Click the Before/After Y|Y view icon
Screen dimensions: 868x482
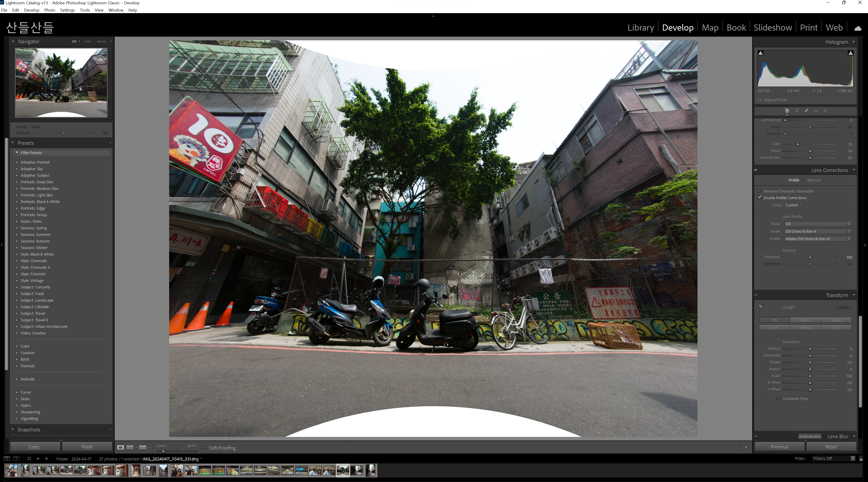(x=142, y=448)
